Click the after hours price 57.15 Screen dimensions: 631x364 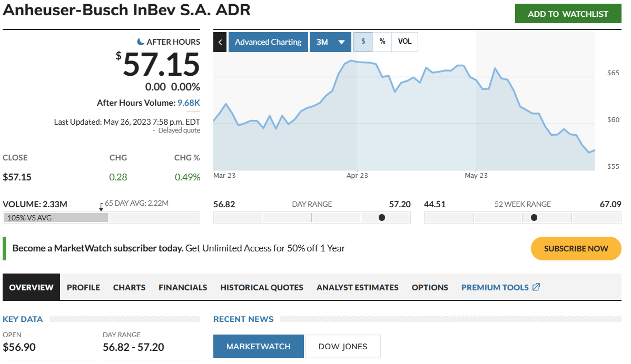158,64
